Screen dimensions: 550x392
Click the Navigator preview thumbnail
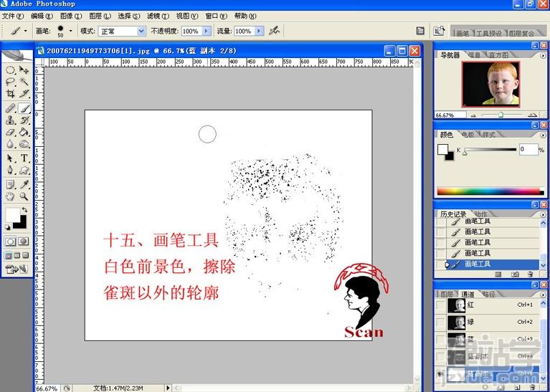[490, 84]
